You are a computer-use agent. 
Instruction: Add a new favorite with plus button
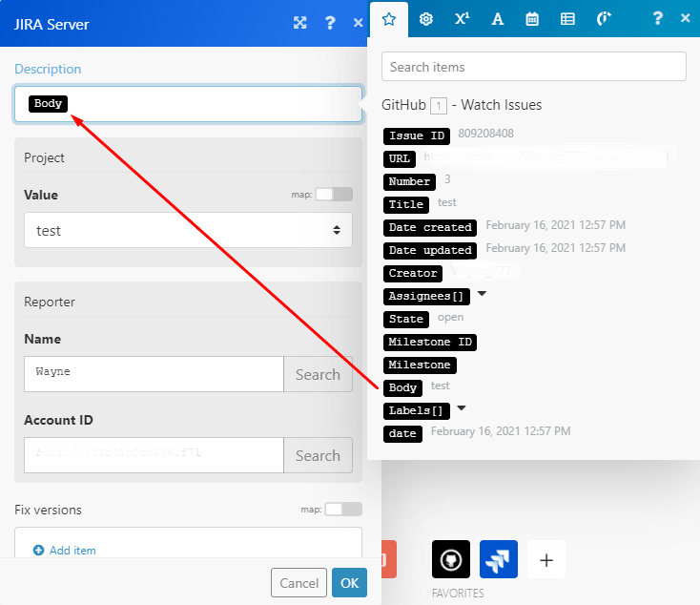pos(546,559)
